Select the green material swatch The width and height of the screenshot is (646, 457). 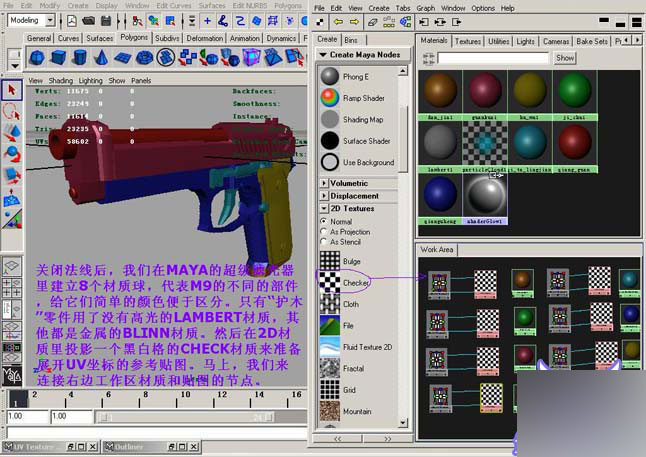coord(574,91)
